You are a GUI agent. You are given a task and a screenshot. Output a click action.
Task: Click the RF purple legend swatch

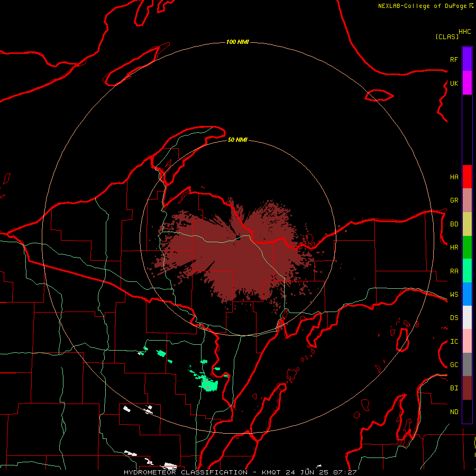coord(467,59)
